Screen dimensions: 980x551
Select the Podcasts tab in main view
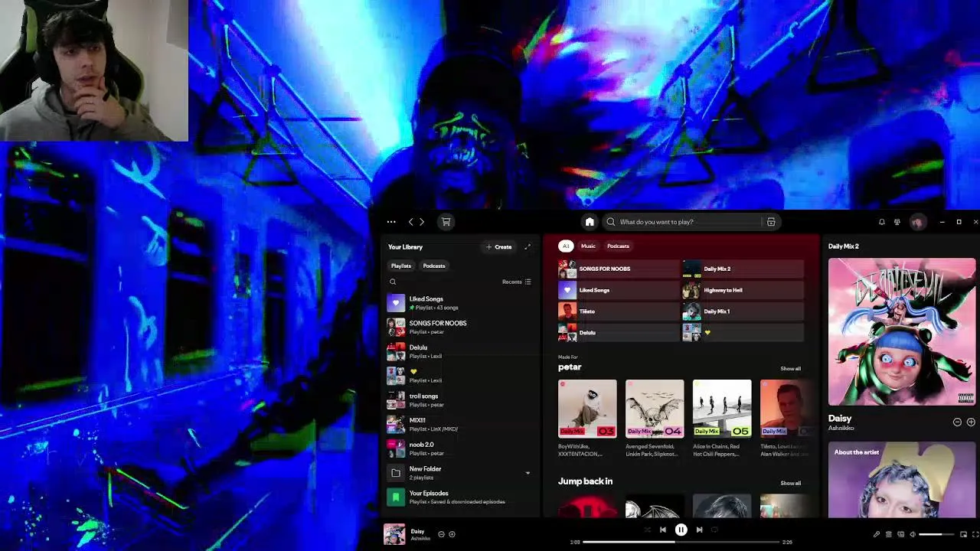[618, 246]
